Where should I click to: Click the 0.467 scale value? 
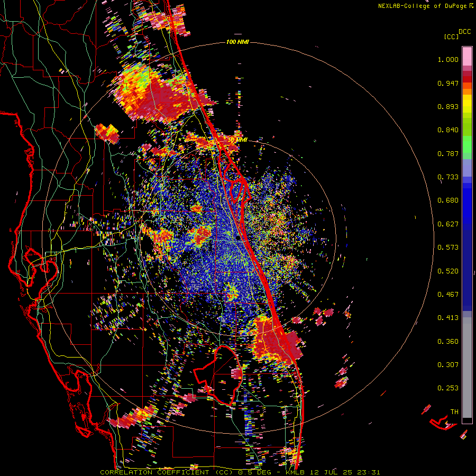(x=448, y=295)
